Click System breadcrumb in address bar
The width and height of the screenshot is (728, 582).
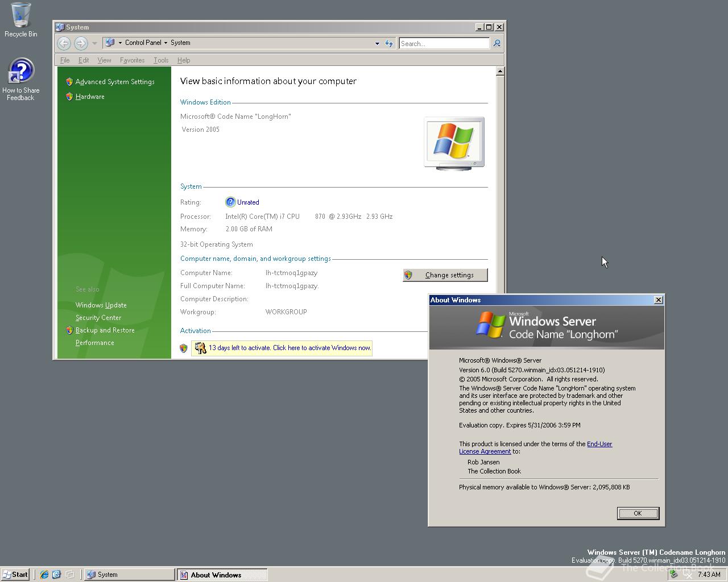[180, 43]
